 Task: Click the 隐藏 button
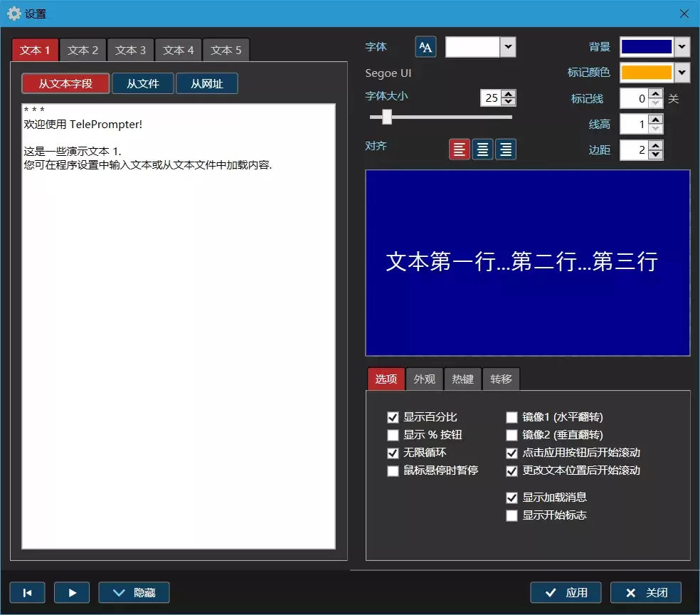tap(134, 593)
